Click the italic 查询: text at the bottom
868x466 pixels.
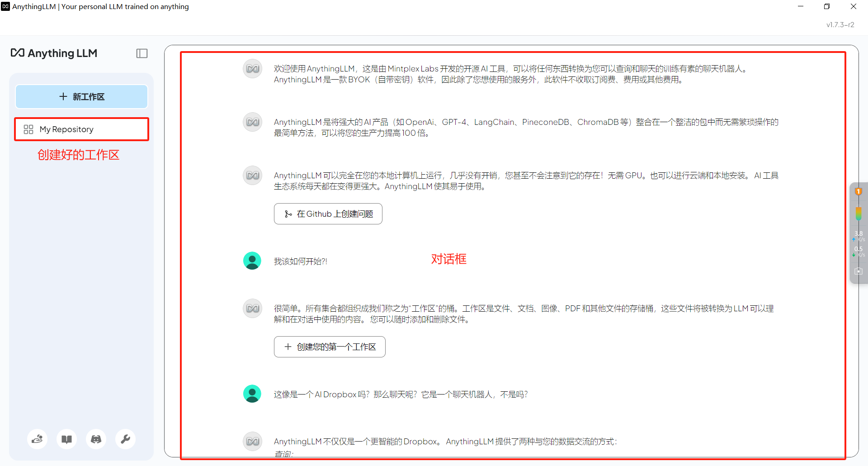[284, 454]
